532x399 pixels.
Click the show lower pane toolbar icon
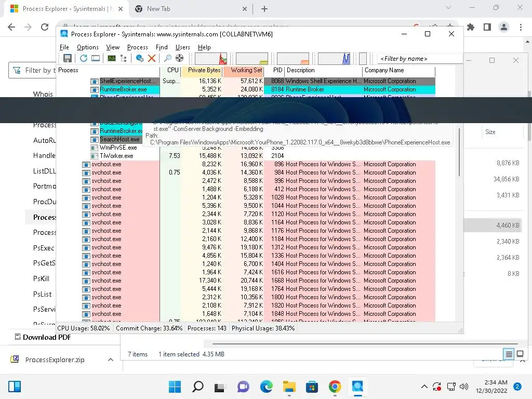tap(96, 58)
